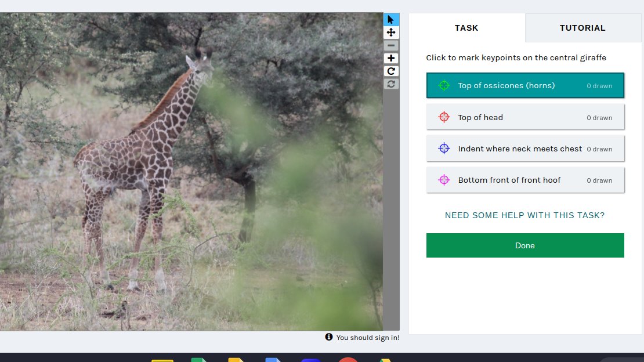Select the pointer annotate tool
Viewport: 644px width, 362px height.
click(390, 19)
